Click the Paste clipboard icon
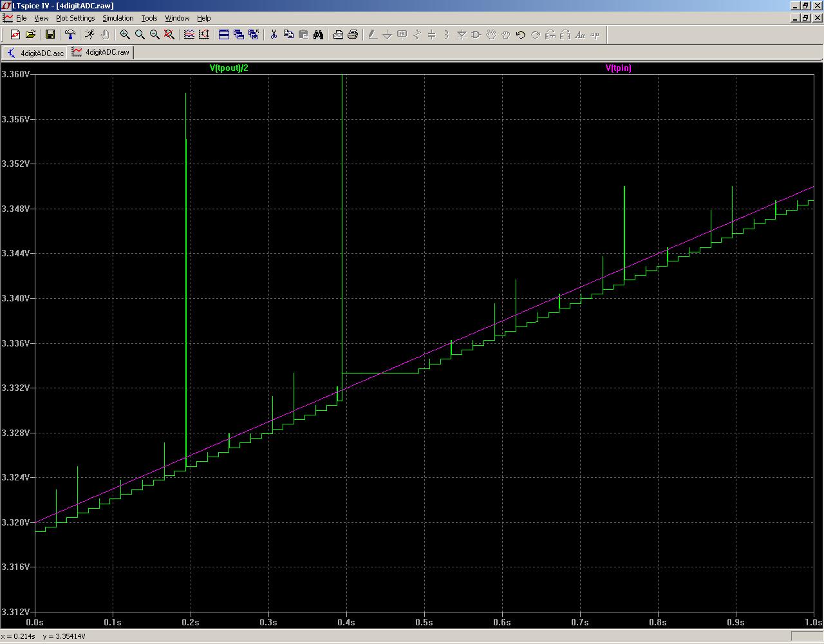The width and height of the screenshot is (824, 644). click(x=303, y=35)
